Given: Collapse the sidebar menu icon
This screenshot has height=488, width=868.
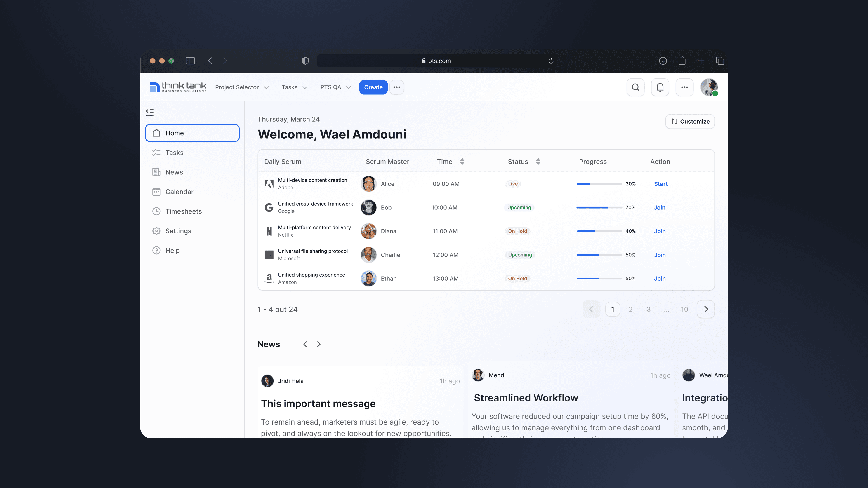Looking at the screenshot, I should tap(150, 112).
